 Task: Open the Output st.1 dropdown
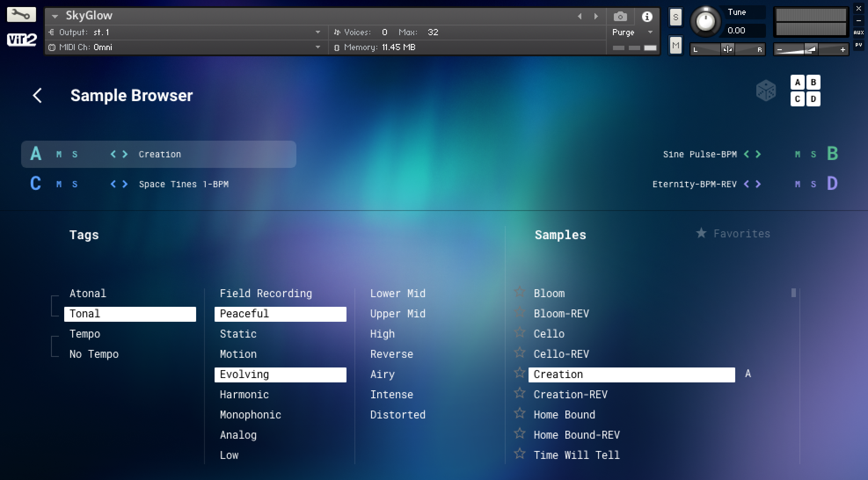click(x=317, y=32)
